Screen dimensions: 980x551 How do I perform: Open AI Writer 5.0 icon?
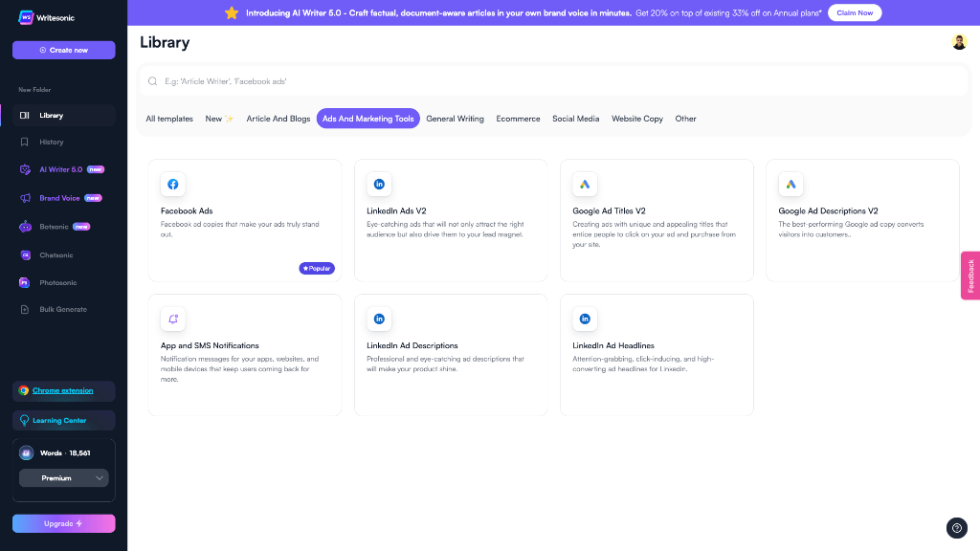[x=25, y=169]
